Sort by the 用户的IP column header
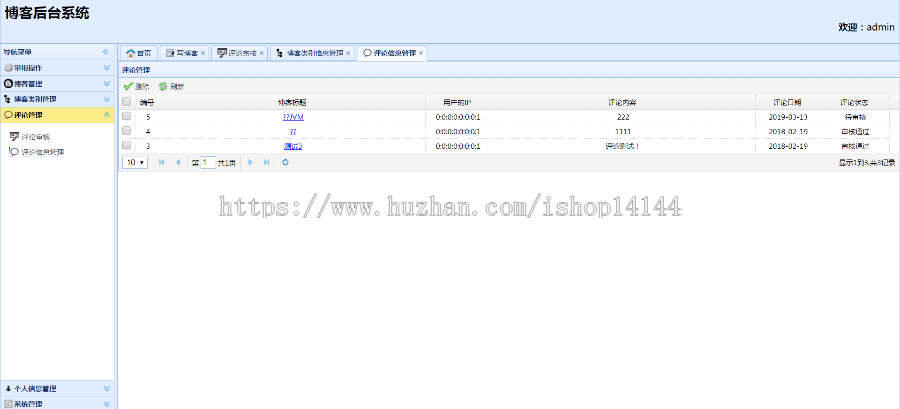Viewport: 900px width, 409px height. coord(457,103)
